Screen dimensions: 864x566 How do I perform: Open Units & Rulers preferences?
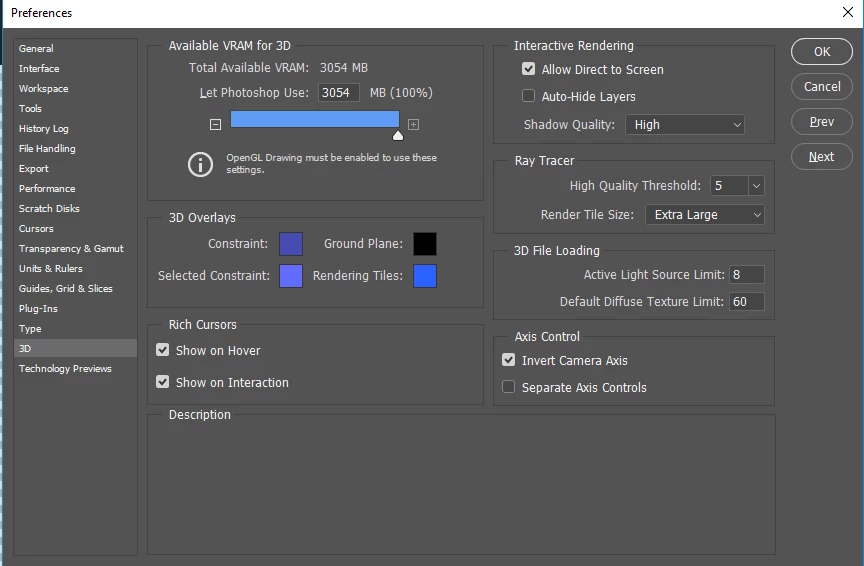point(75,268)
